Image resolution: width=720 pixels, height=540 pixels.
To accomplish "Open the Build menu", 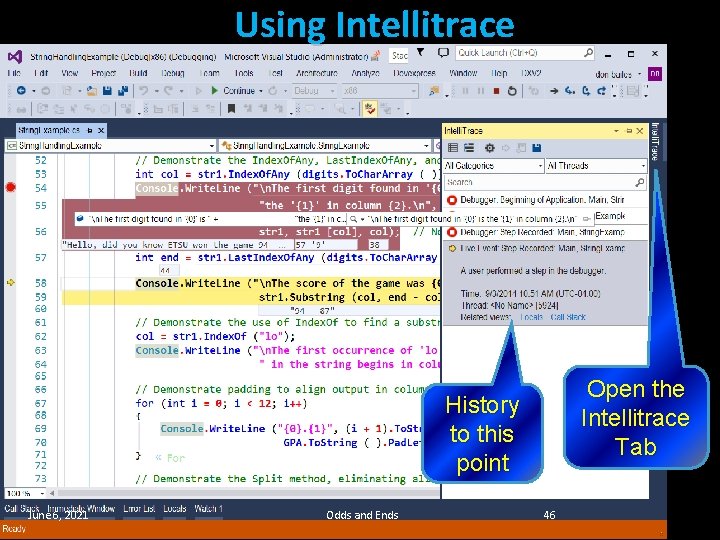I will tap(138, 73).
